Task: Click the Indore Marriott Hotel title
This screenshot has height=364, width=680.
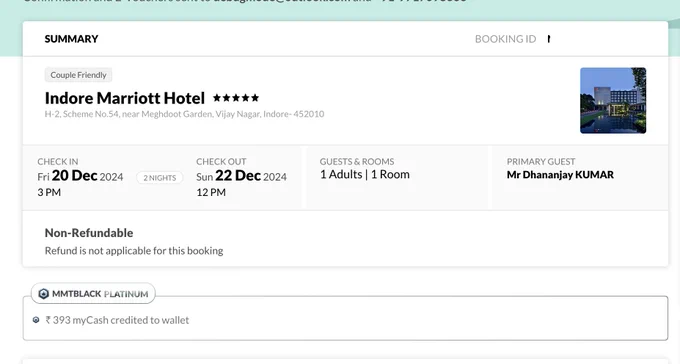Action: [x=125, y=98]
